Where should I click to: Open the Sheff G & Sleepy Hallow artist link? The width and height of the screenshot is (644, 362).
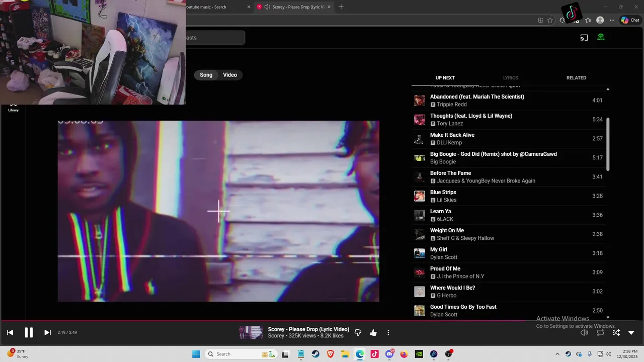[465, 238]
